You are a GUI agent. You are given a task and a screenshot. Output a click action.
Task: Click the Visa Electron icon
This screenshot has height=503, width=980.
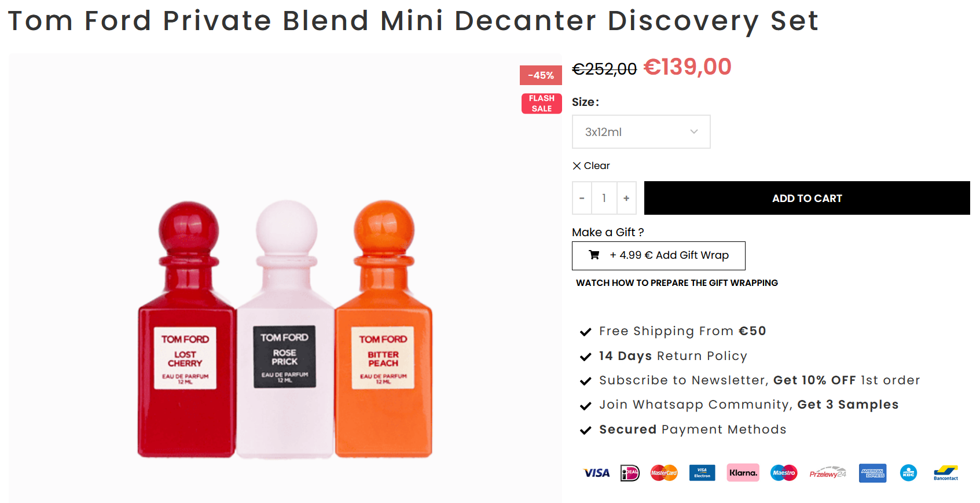pyautogui.click(x=702, y=473)
